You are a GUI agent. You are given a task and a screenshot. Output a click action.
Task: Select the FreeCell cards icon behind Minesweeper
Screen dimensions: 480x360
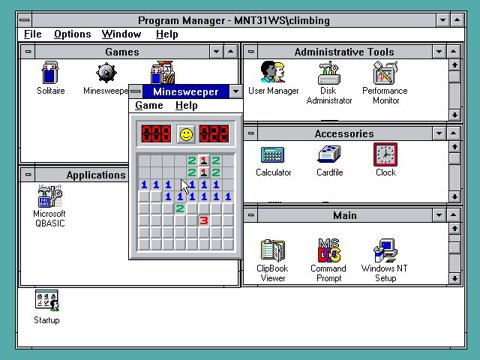pyautogui.click(x=162, y=72)
